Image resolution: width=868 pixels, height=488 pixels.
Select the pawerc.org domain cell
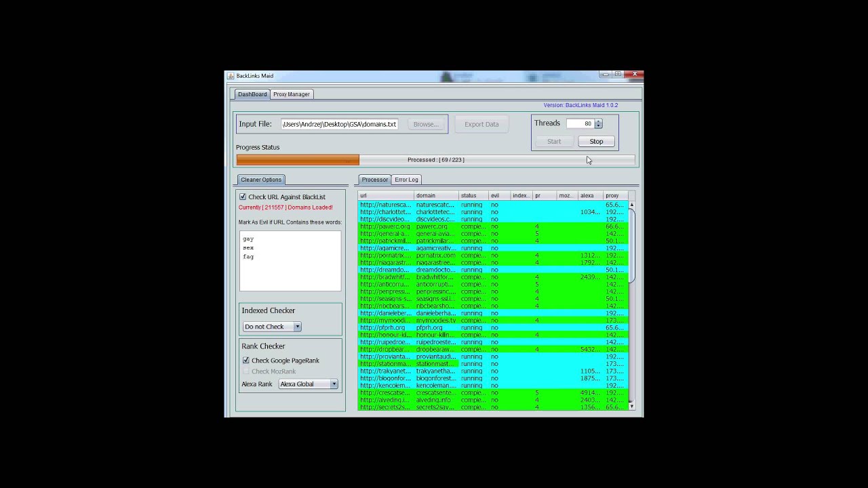(436, 226)
